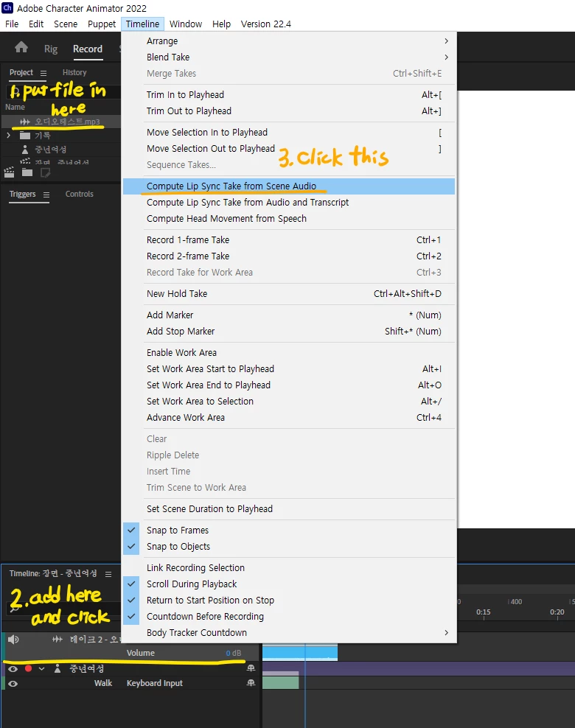Open the Version 22.4 menu
The height and width of the screenshot is (728, 575).
[x=265, y=24]
